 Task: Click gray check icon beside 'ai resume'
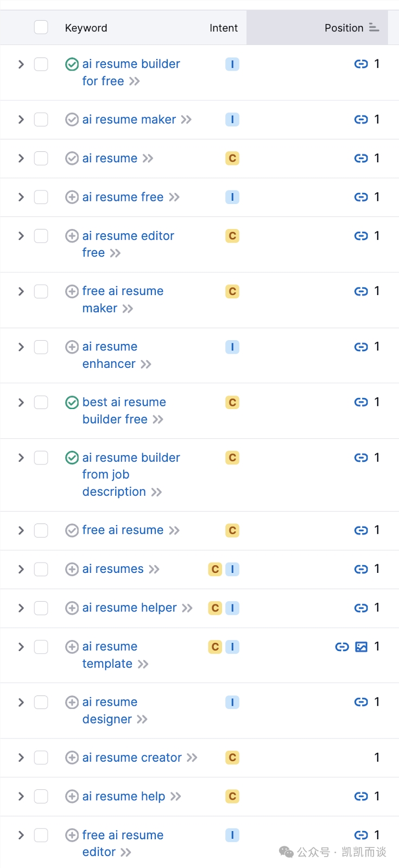click(x=72, y=158)
